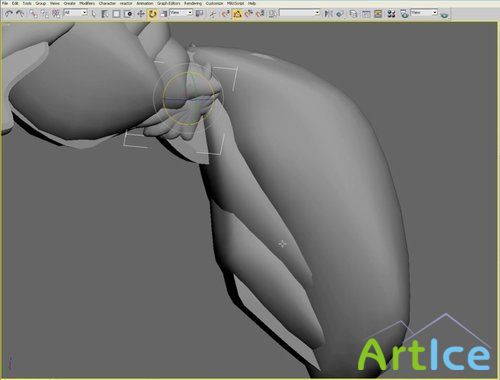Open the Layer Manager icon
Image resolution: width=500 pixels, height=380 pixels.
(x=353, y=14)
